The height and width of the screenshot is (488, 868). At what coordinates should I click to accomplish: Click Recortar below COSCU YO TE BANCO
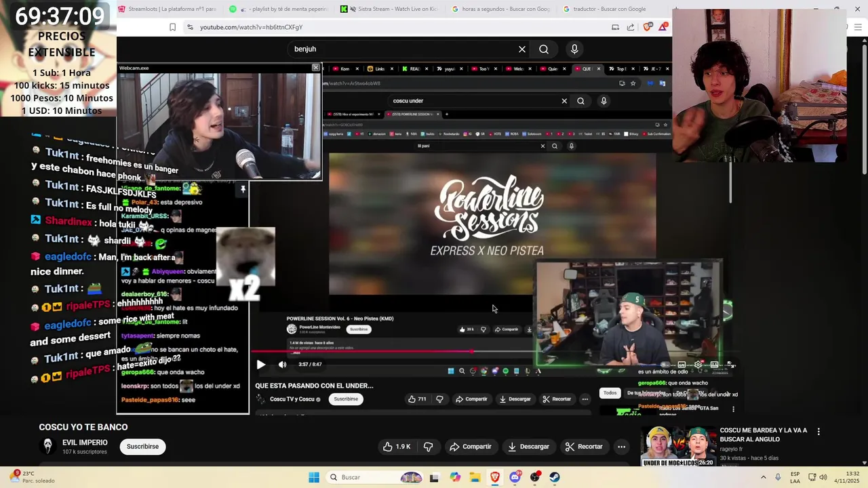pos(584,447)
